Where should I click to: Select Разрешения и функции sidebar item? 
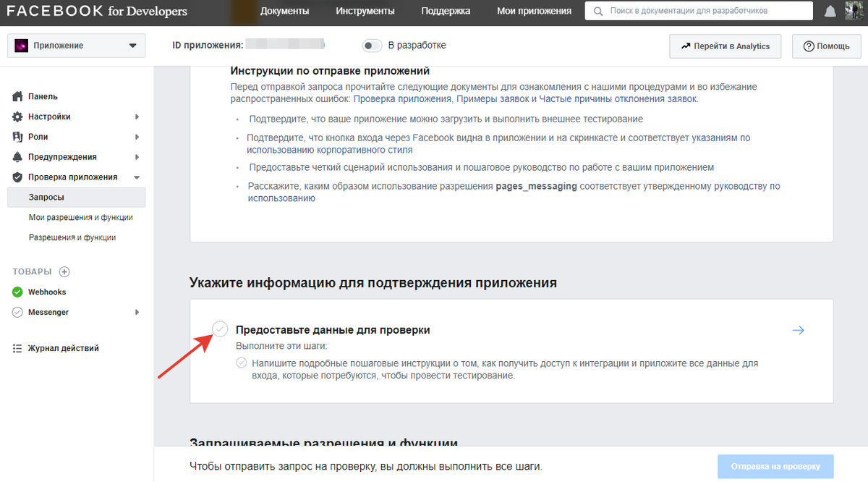pos(72,237)
